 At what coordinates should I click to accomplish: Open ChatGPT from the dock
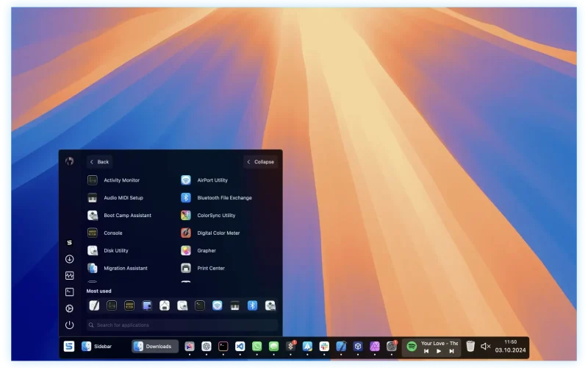click(x=207, y=347)
